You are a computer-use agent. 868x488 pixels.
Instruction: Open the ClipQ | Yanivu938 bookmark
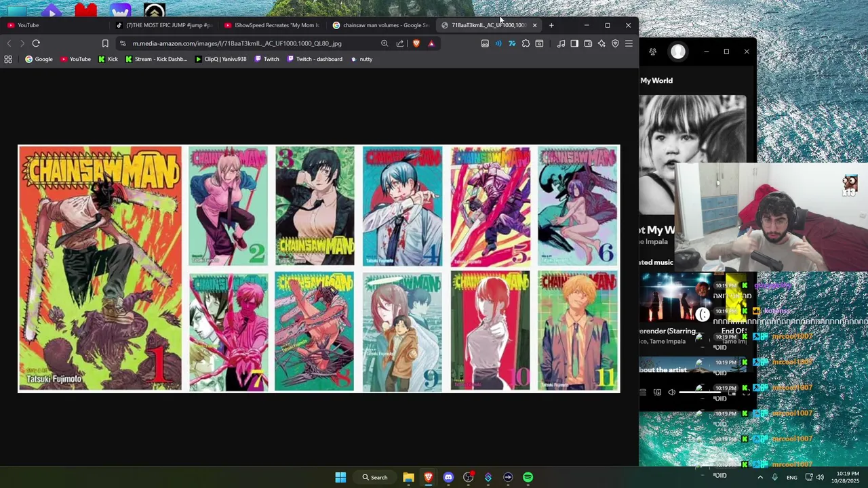[x=220, y=59]
